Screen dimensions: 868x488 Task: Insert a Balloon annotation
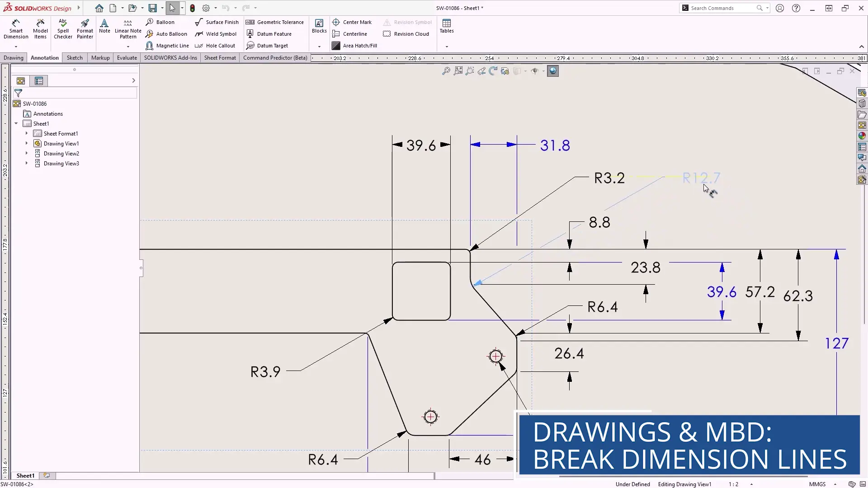pos(160,22)
